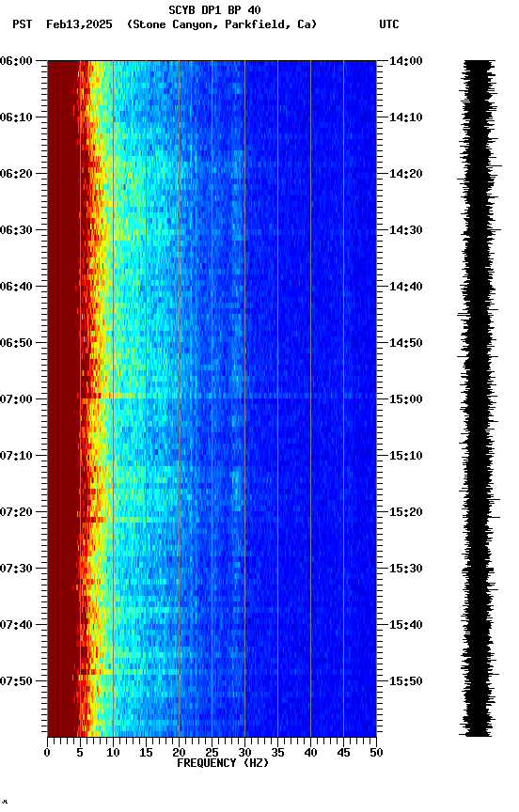The image size is (519, 812).
Task: Click the "UTC" timezone label
Action: 389,24
